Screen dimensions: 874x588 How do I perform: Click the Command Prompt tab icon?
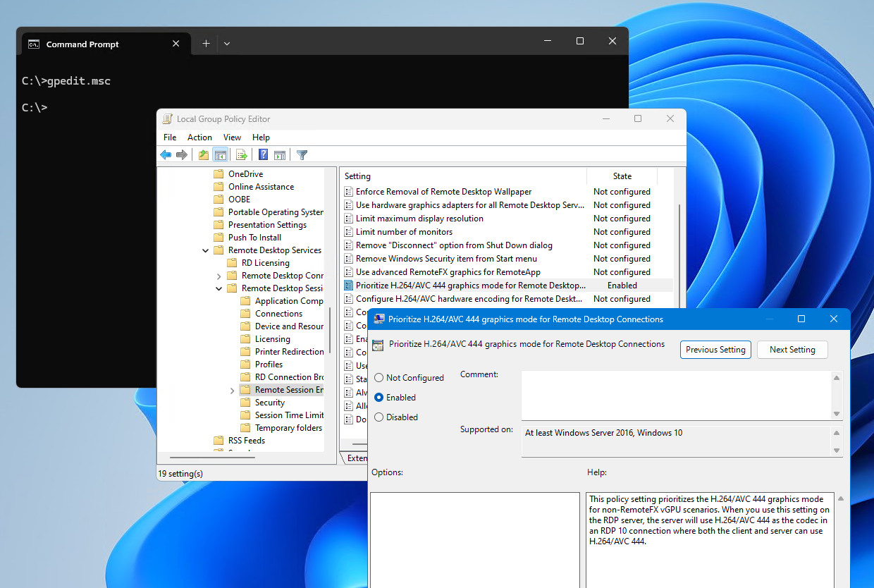[34, 44]
